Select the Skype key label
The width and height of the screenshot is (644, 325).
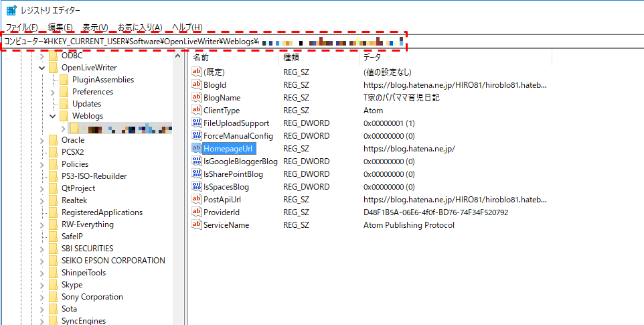[x=72, y=285]
